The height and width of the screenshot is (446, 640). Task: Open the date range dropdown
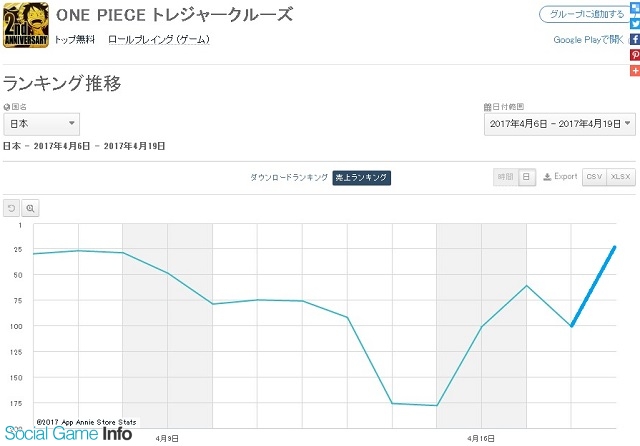pyautogui.click(x=560, y=124)
